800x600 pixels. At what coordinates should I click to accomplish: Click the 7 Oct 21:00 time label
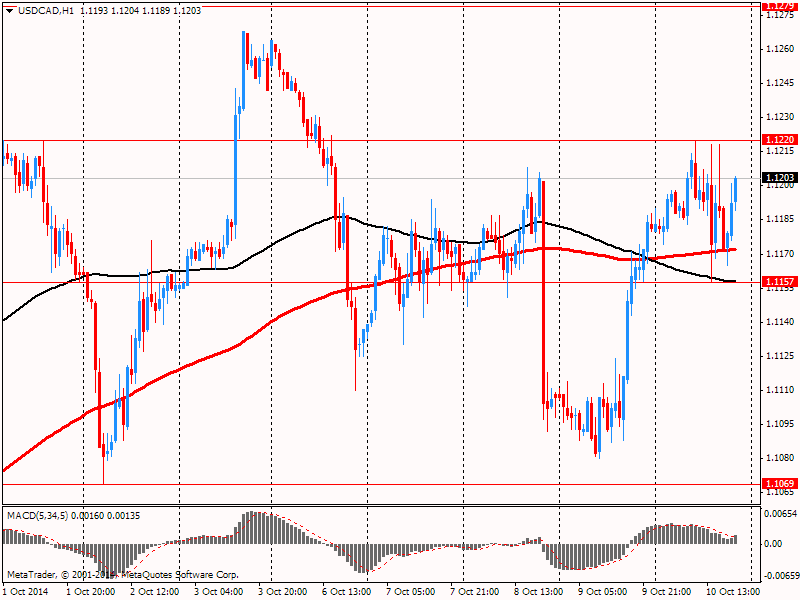click(474, 592)
